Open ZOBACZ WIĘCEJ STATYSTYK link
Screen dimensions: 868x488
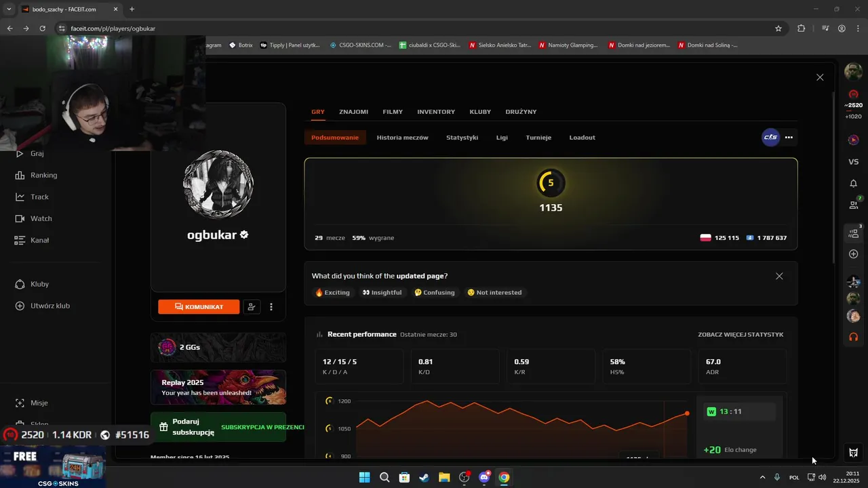coord(741,335)
